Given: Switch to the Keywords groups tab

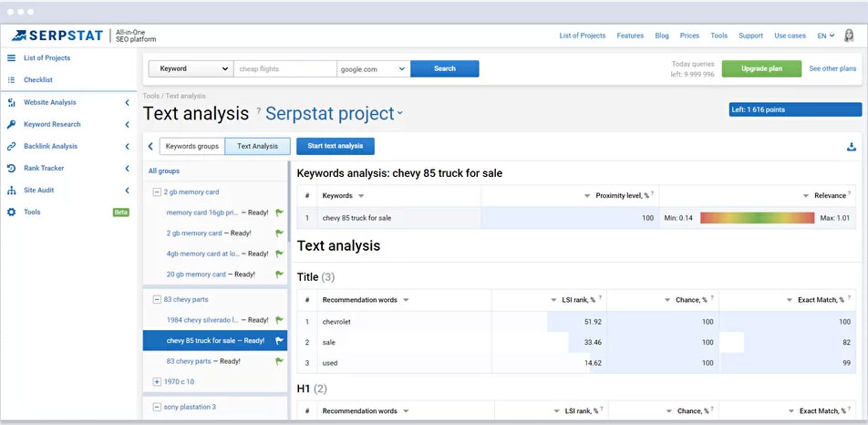Looking at the screenshot, I should [x=191, y=146].
